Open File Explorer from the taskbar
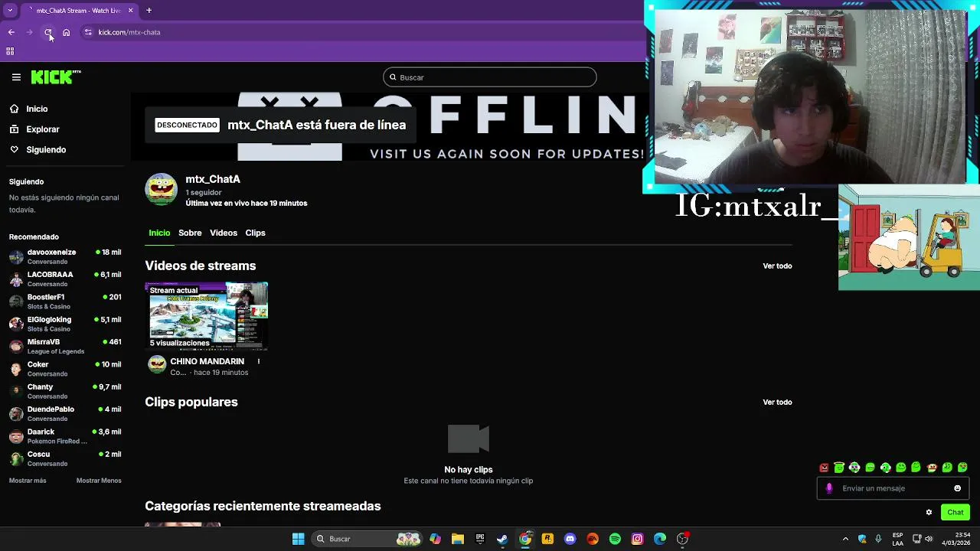 (457, 539)
